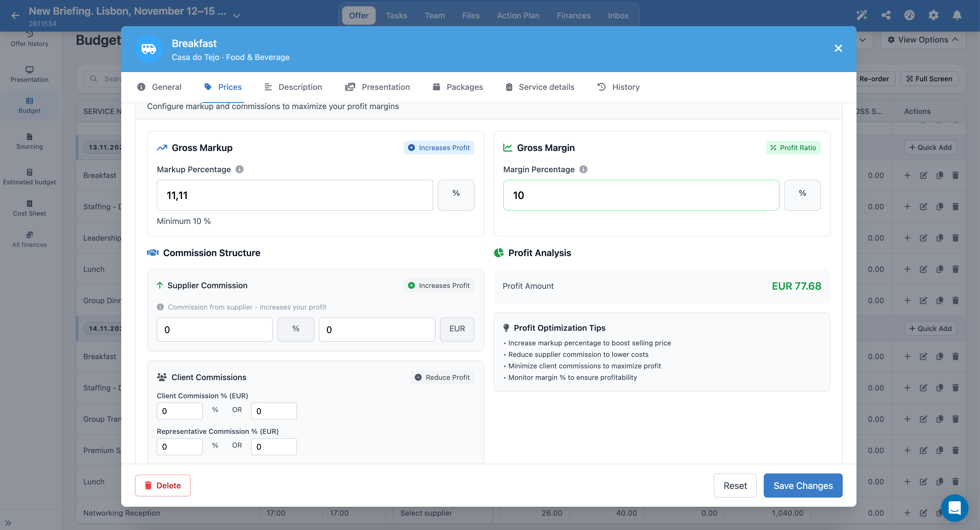Collapse the View Options menu
Screen dimensions: 980x530
tap(923, 40)
